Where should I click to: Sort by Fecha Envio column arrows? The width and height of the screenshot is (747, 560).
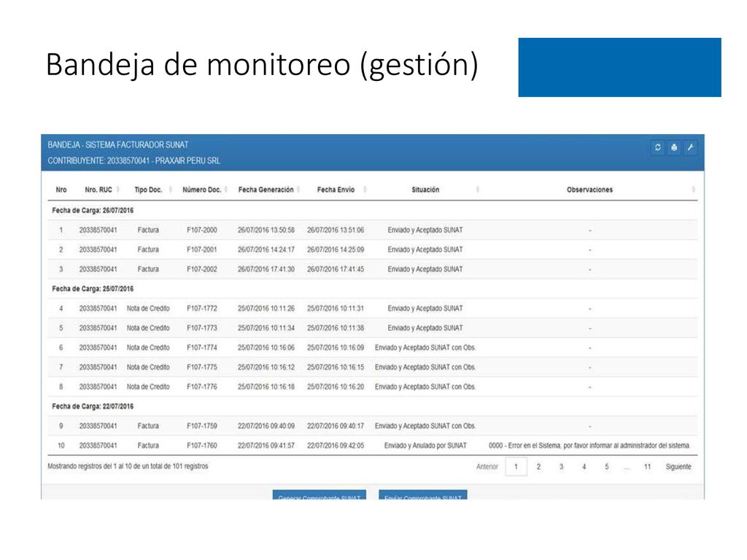(x=365, y=190)
